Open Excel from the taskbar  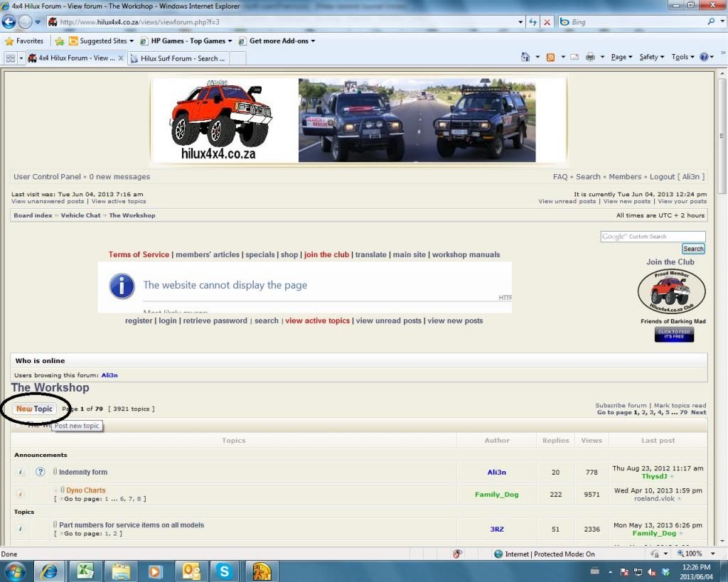(x=85, y=571)
